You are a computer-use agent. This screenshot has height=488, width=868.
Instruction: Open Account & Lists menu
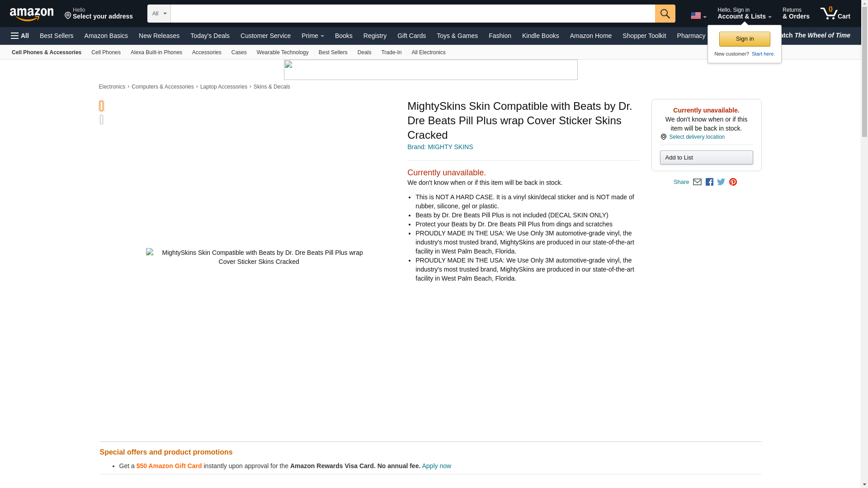pyautogui.click(x=744, y=14)
